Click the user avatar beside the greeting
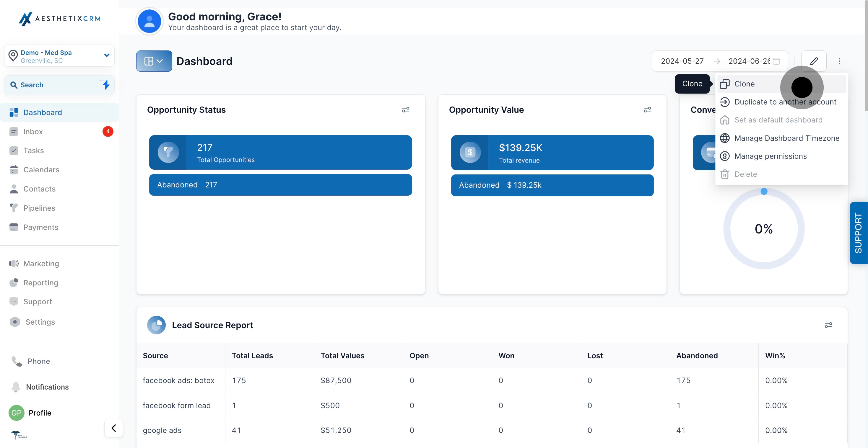Image resolution: width=868 pixels, height=448 pixels. (x=149, y=21)
